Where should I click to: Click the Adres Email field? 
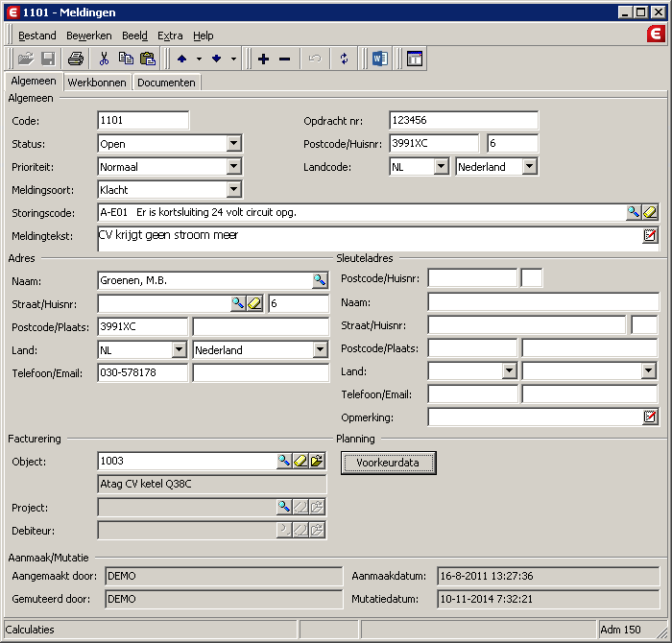coord(260,372)
